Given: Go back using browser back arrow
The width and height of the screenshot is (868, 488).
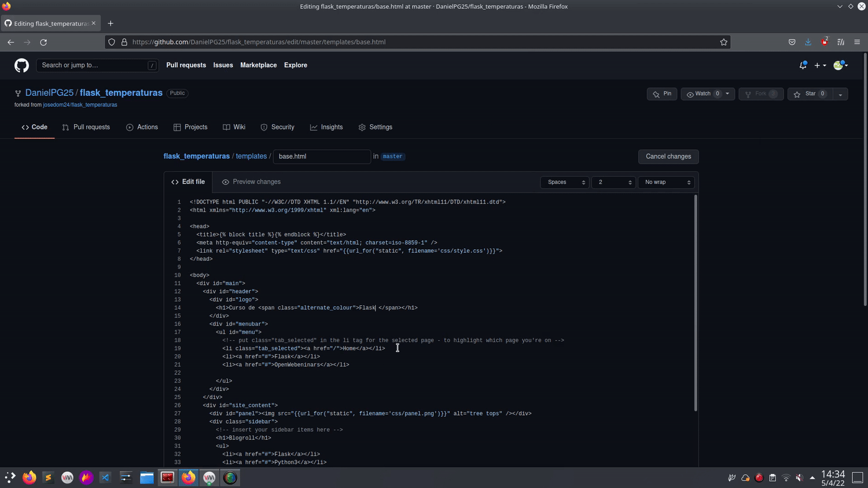Looking at the screenshot, I should [10, 42].
